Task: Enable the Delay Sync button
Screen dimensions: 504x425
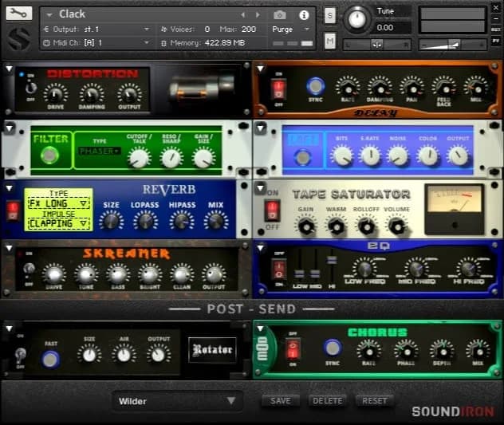Action: (315, 86)
